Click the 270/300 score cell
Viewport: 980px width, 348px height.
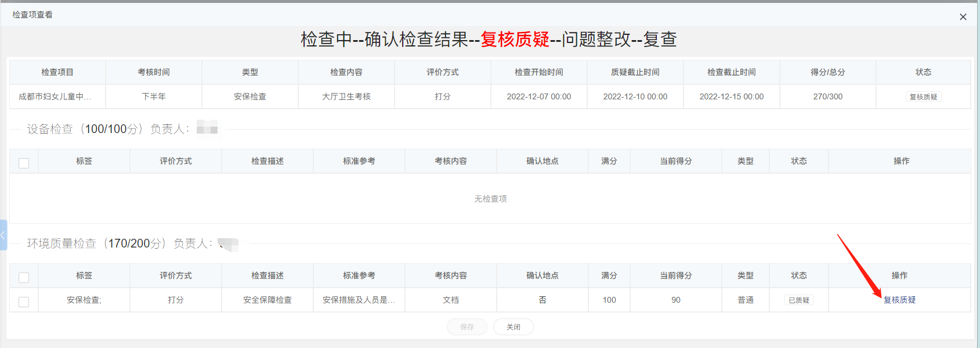(828, 96)
